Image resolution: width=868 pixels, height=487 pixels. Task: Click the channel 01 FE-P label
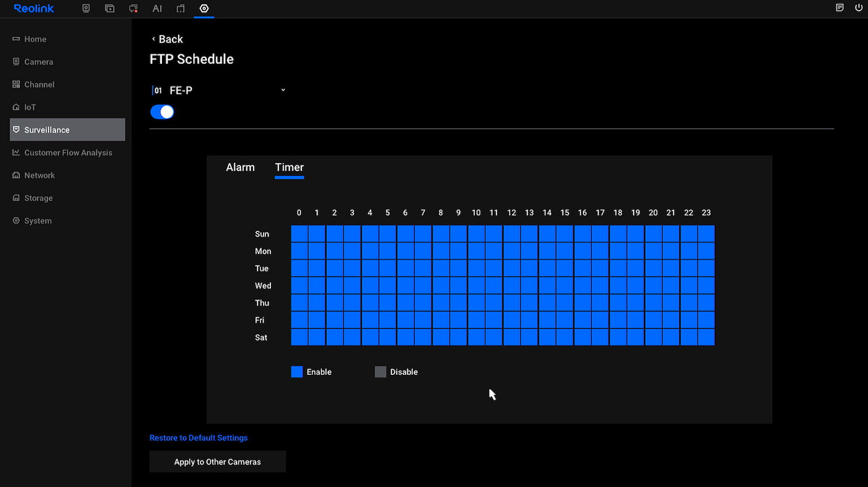coord(172,90)
